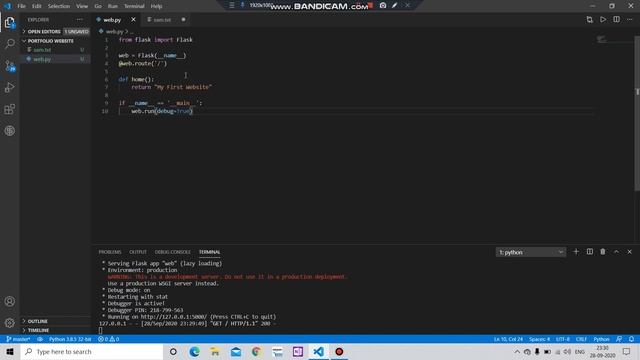This screenshot has height=360, width=640.
Task: Click the Windows Start button
Action: point(10,352)
